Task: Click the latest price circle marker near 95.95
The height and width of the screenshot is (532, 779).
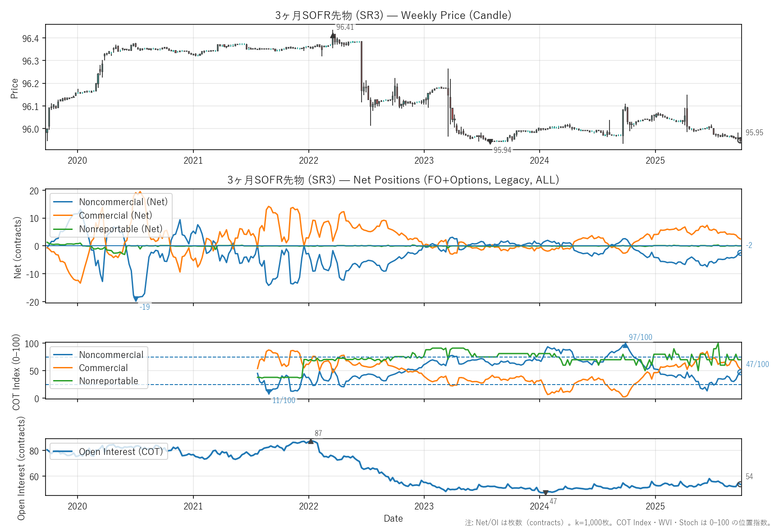Action: tap(740, 140)
